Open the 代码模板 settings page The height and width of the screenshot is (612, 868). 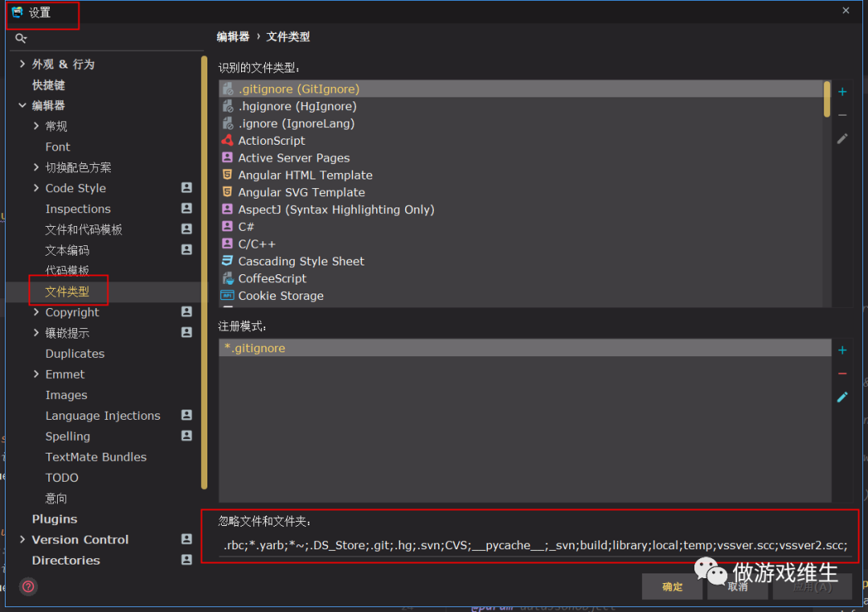(67, 270)
